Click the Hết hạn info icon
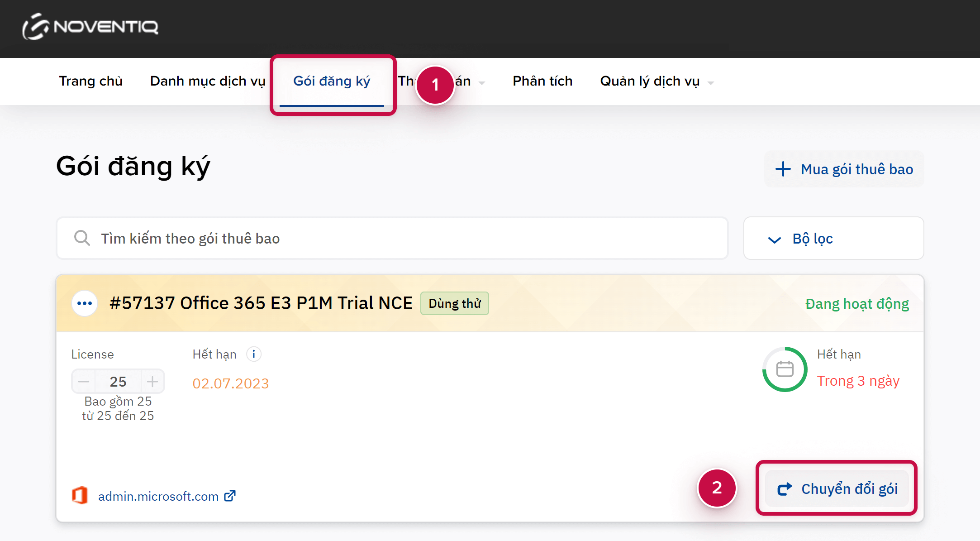This screenshot has height=541, width=980. click(x=254, y=354)
